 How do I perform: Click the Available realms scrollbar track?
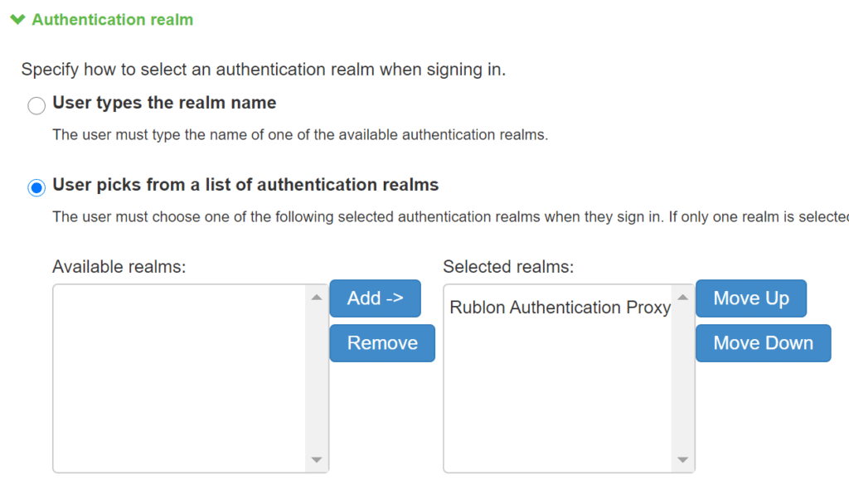pyautogui.click(x=316, y=378)
